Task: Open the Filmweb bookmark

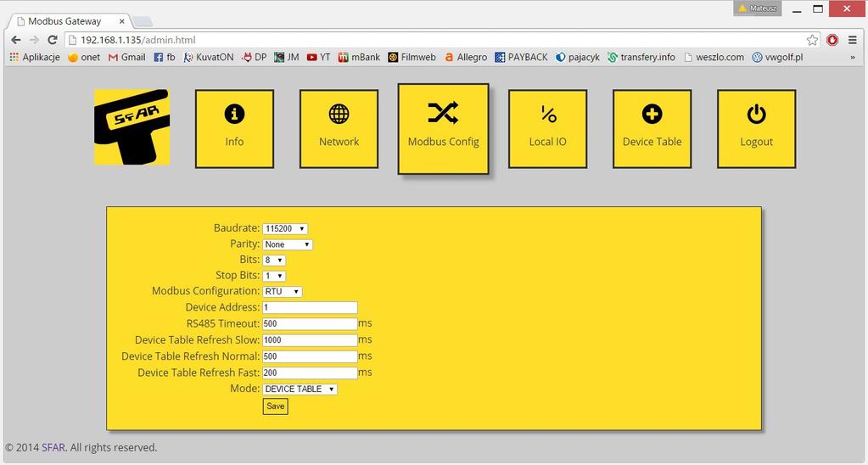Action: 412,57
